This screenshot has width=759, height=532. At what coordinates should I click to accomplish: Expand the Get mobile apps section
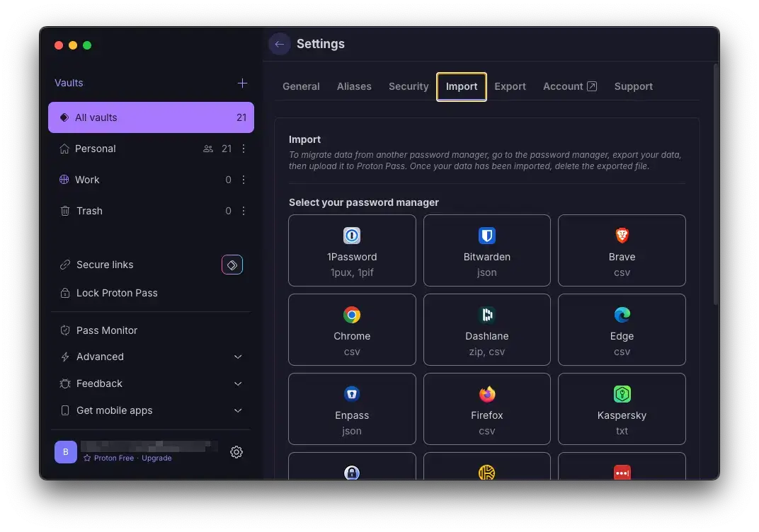tap(114, 410)
